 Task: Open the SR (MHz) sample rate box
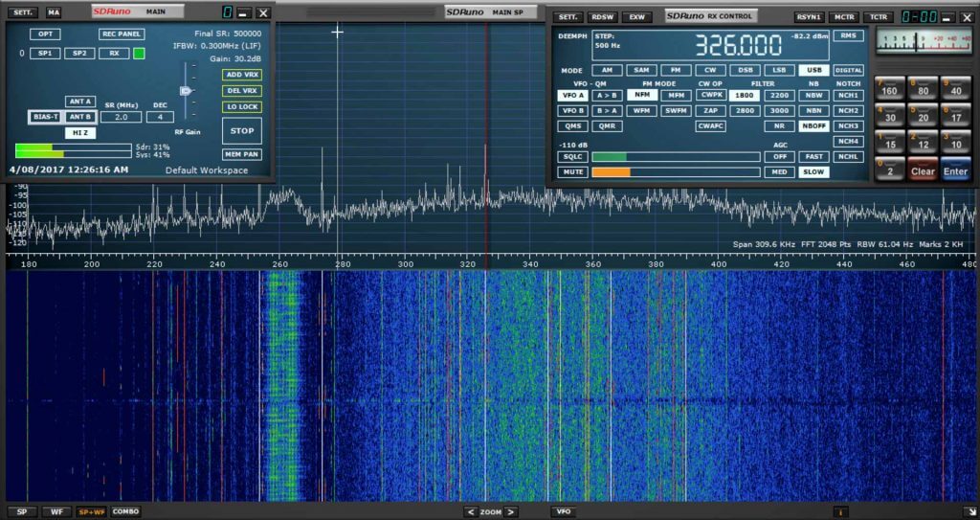click(121, 117)
